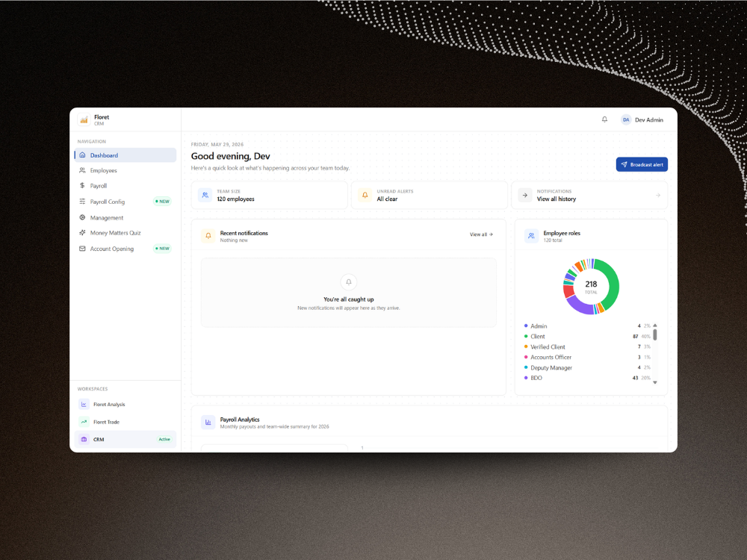
Task: Select the BDO legend row
Action: coord(587,378)
